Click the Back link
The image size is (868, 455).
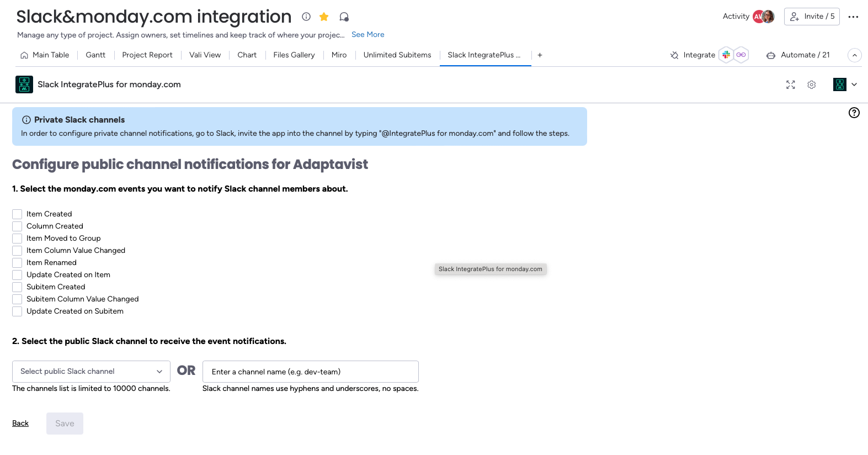(x=20, y=424)
